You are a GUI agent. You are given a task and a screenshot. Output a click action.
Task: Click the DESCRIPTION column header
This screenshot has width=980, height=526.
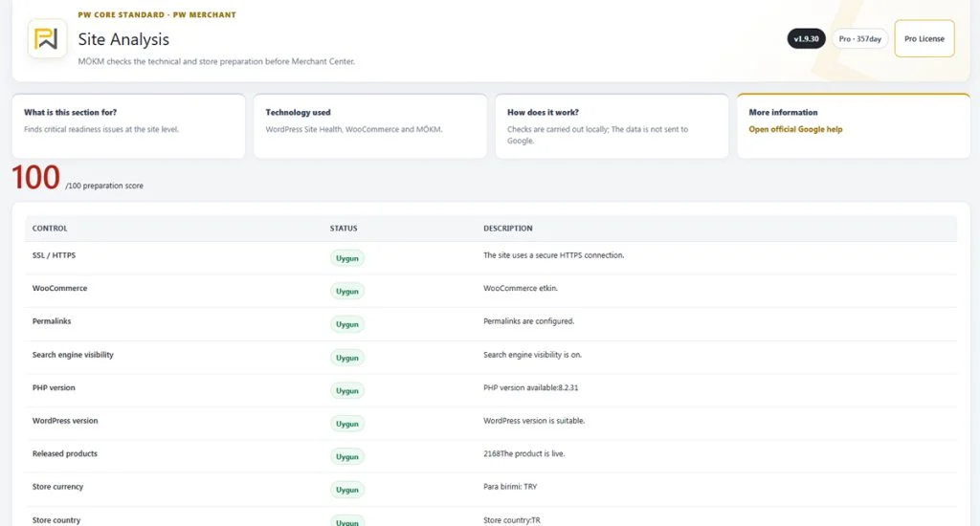point(507,229)
